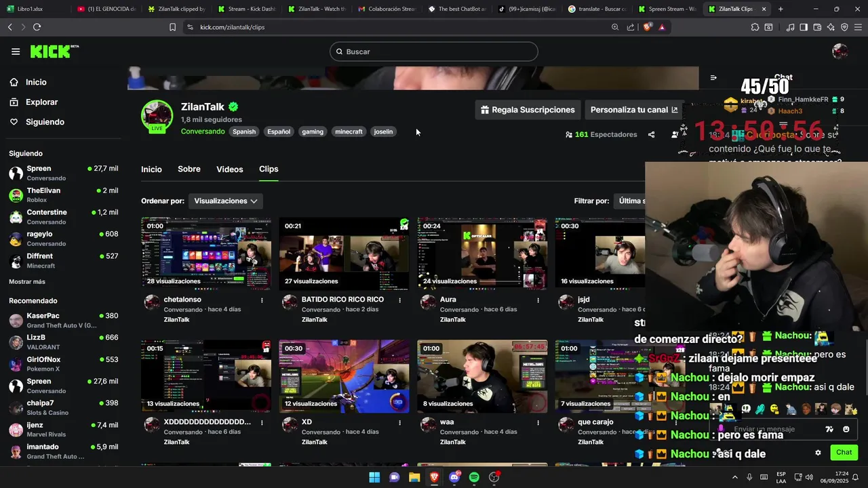Viewport: 868px width, 488px height.
Task: Open the Última filter dropdown
Action: click(631, 201)
